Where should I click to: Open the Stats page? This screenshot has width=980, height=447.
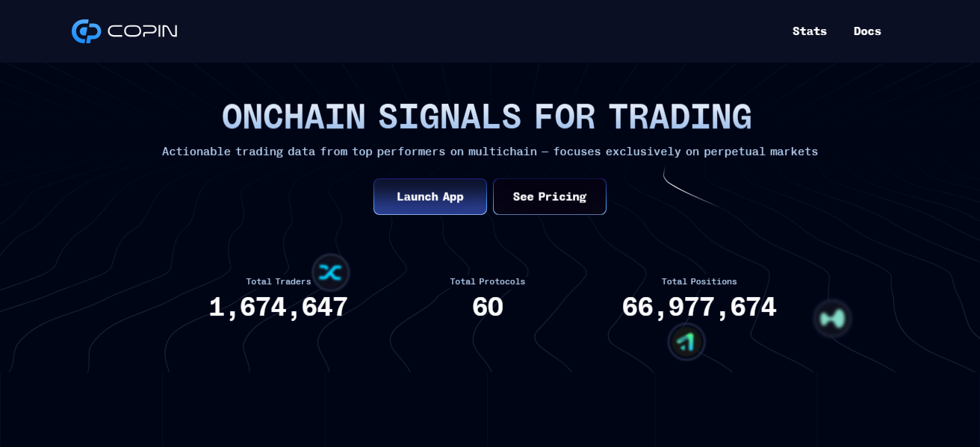click(809, 31)
